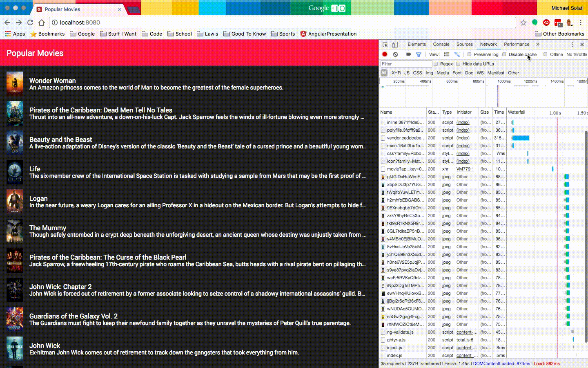This screenshot has height=368, width=588.
Task: Open the Good To Know bookmarks folder
Action: (x=245, y=34)
